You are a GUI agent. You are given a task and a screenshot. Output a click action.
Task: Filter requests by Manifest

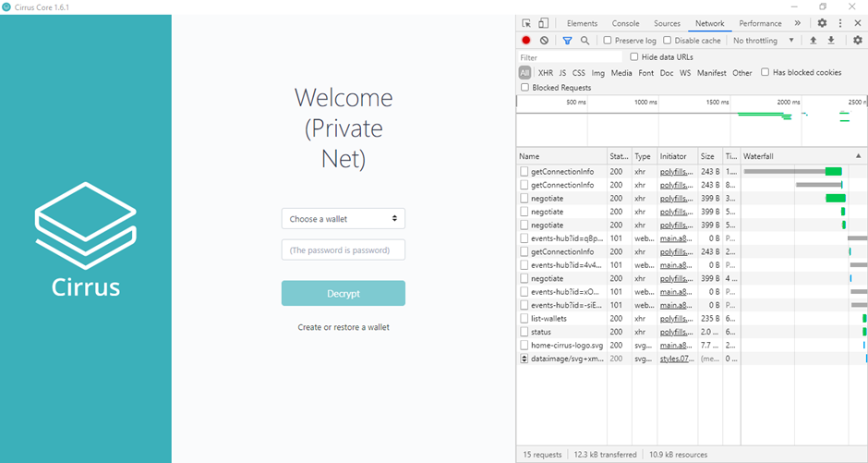[x=711, y=73]
